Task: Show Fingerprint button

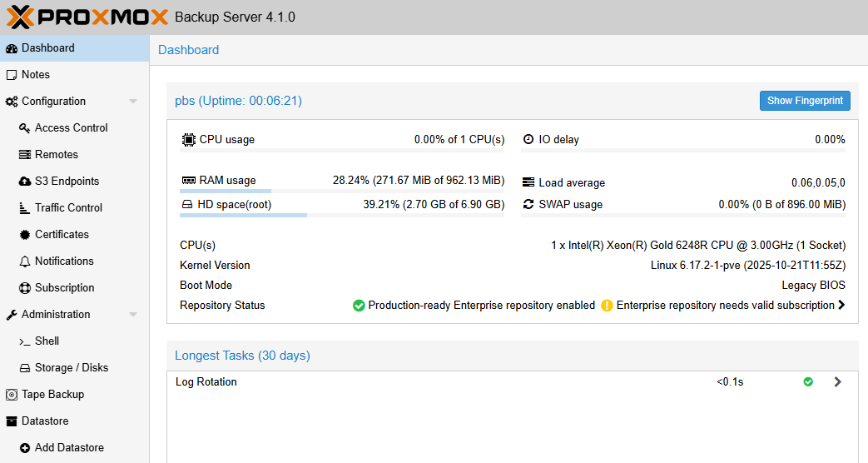Action: (805, 101)
